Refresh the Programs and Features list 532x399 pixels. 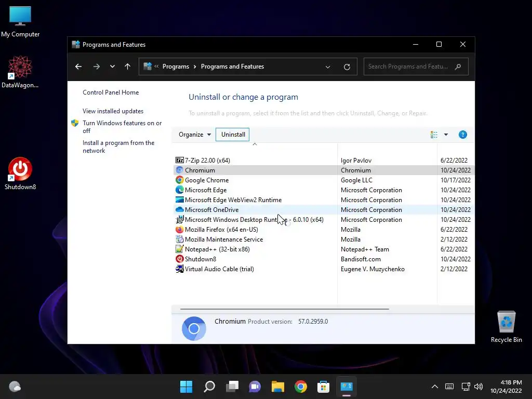(x=347, y=67)
